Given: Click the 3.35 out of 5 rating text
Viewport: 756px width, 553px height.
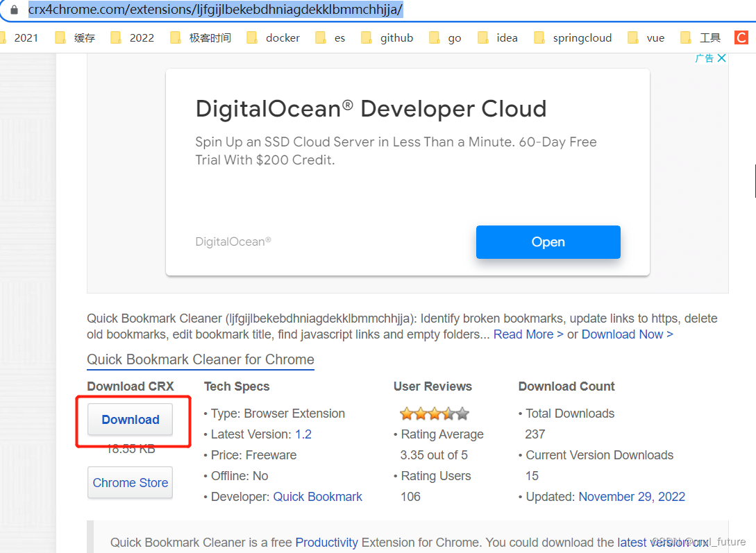Looking at the screenshot, I should point(434,455).
